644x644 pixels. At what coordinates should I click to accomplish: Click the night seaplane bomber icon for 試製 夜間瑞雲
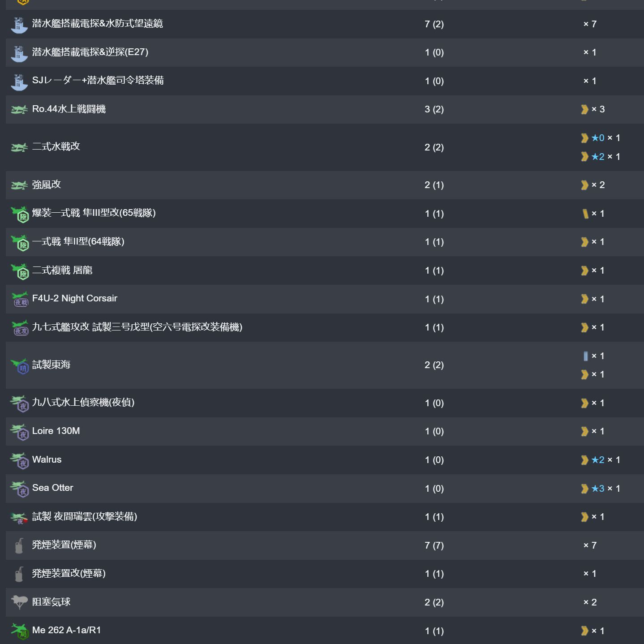[x=19, y=518]
